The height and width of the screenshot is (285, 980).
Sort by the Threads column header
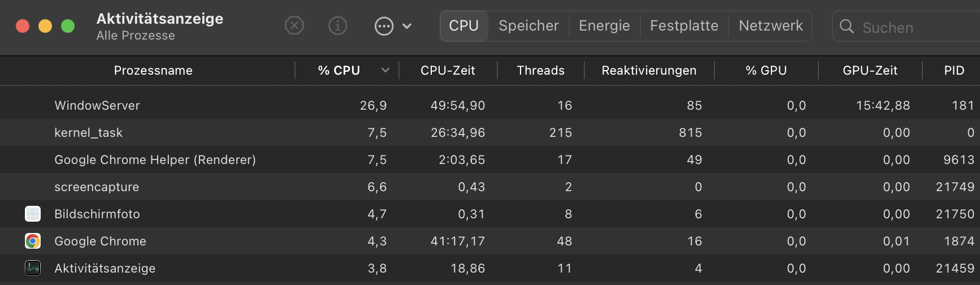pos(540,70)
